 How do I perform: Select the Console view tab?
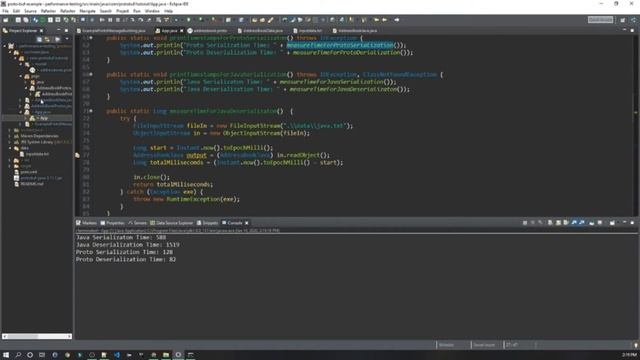coord(232,223)
